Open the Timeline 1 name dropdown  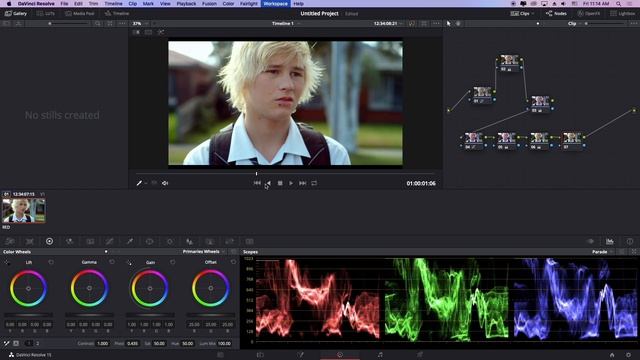click(x=285, y=24)
